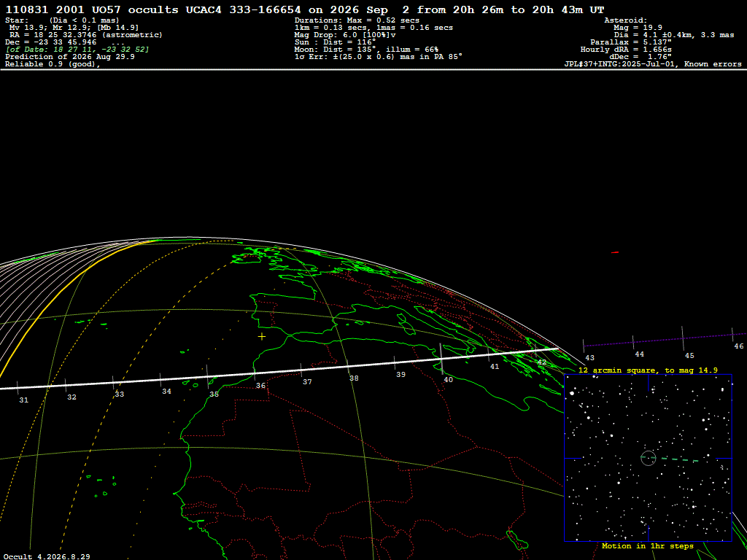Click the target circle in star chart
Screen dimensions: 747x560
pyautogui.click(x=649, y=458)
